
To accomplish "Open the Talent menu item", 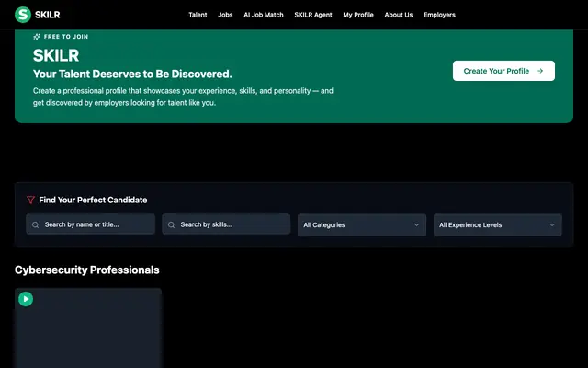I will click(198, 15).
